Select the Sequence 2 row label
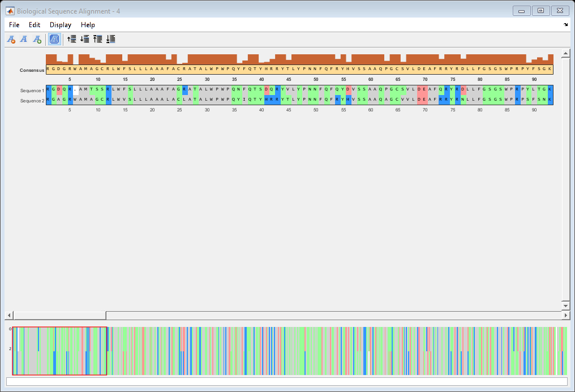This screenshot has width=575, height=392. [32, 101]
